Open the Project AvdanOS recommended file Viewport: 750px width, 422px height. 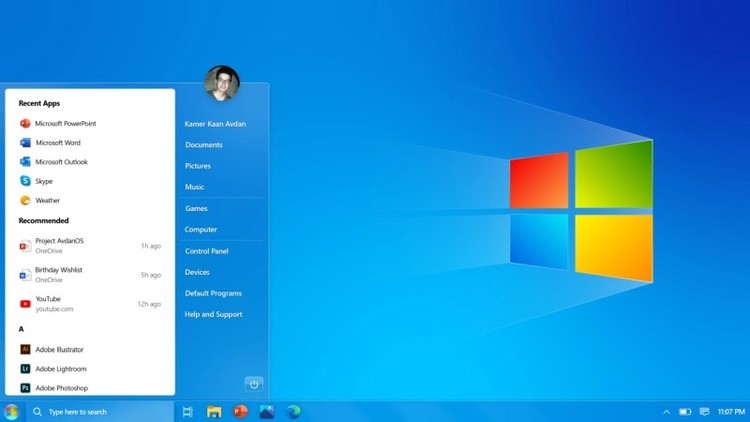pyautogui.click(x=90, y=245)
